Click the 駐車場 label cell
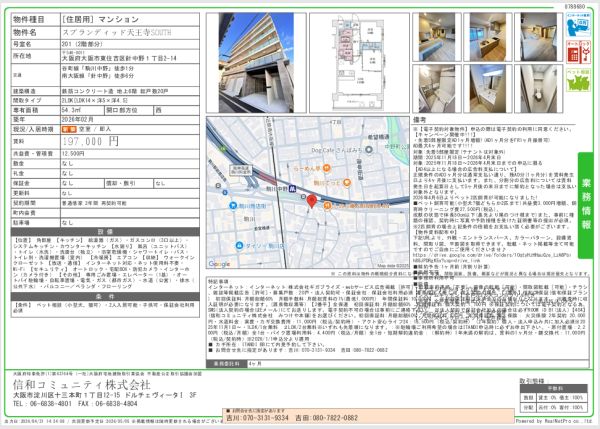Screen dimensions: 600x429 [36, 223]
